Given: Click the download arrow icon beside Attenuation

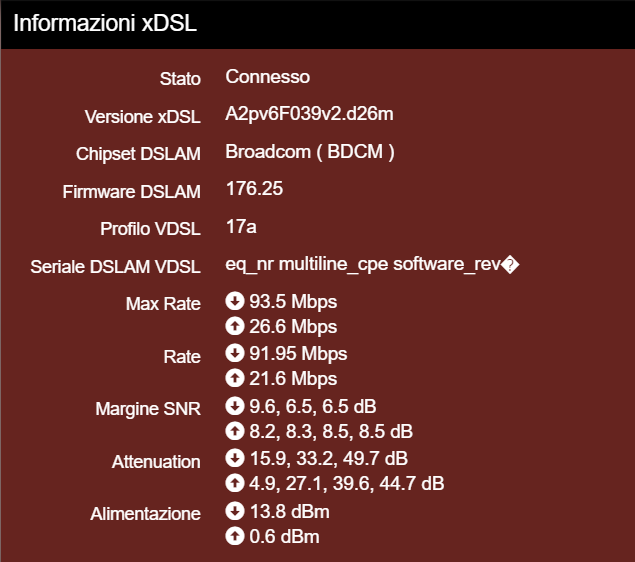Looking at the screenshot, I should [235, 458].
